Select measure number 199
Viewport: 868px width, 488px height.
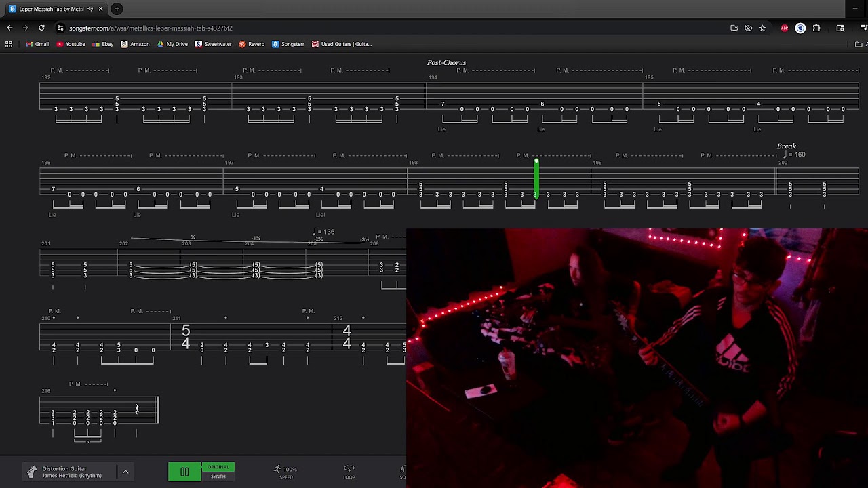tap(597, 163)
